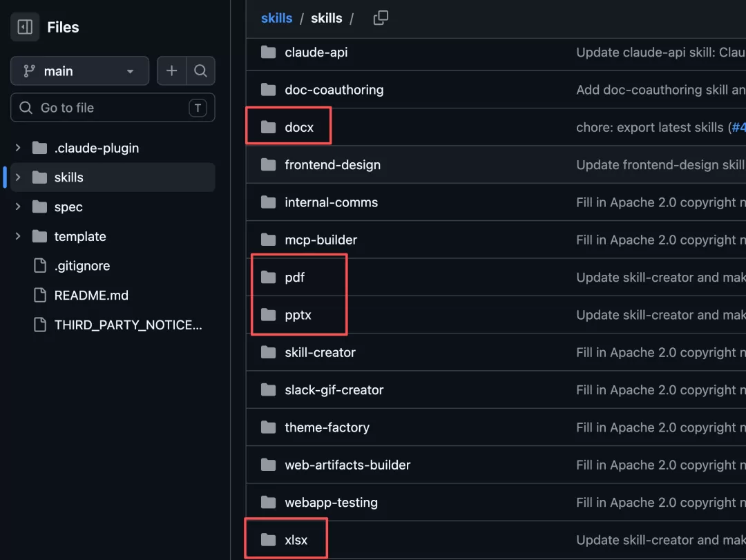This screenshot has width=746, height=560.
Task: Expand the skills folder chevron in sidebar
Action: click(18, 177)
